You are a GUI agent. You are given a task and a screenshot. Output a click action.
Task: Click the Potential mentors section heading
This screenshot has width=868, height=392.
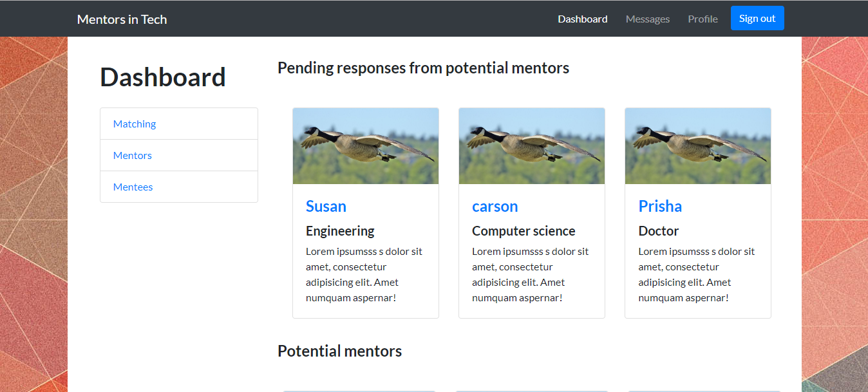point(339,351)
